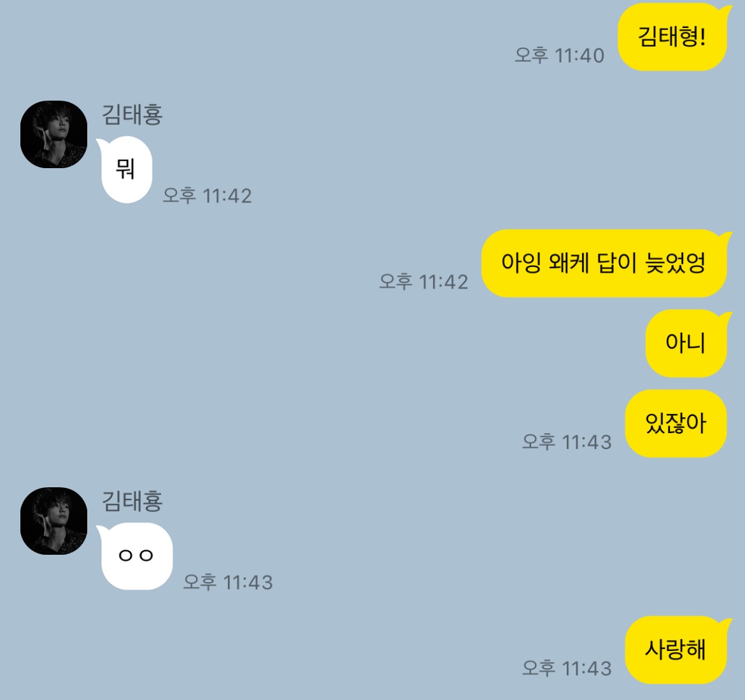Click the 오후 11:40 timestamp
The width and height of the screenshot is (745, 700).
click(560, 55)
